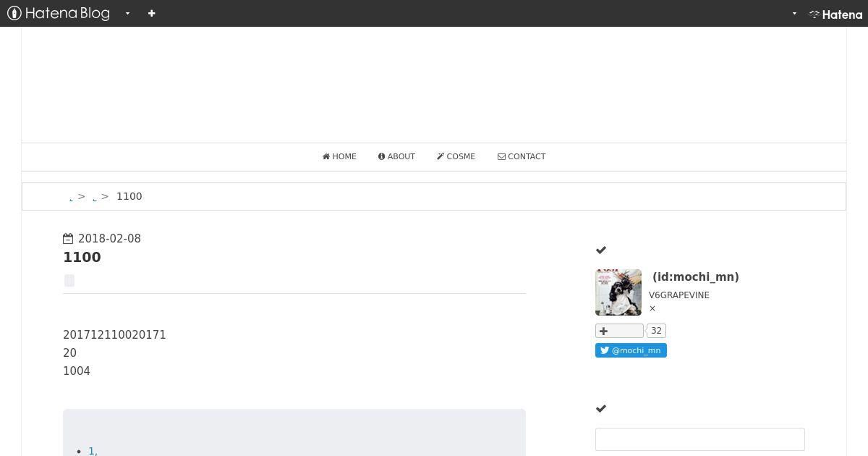Select breadcrumb text 1100

pos(129,196)
